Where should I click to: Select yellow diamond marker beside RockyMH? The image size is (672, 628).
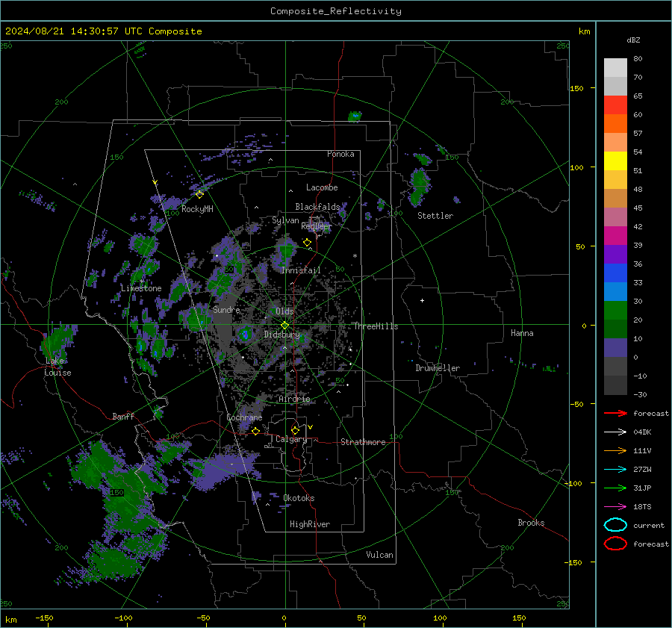point(199,194)
